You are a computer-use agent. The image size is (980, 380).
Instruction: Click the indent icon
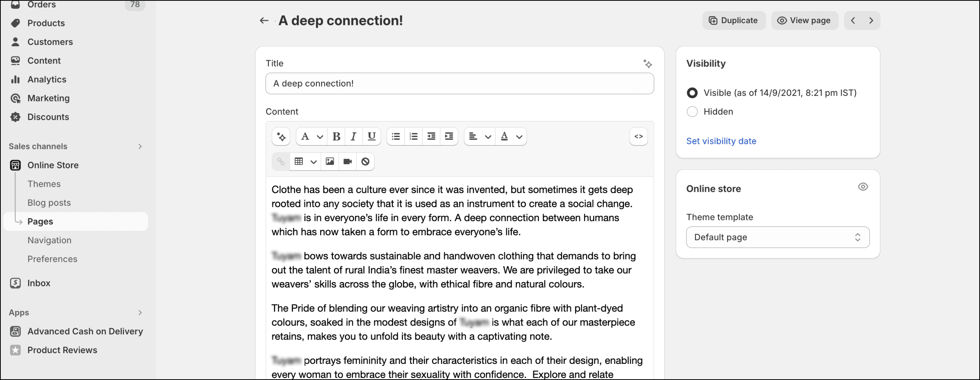(x=449, y=136)
